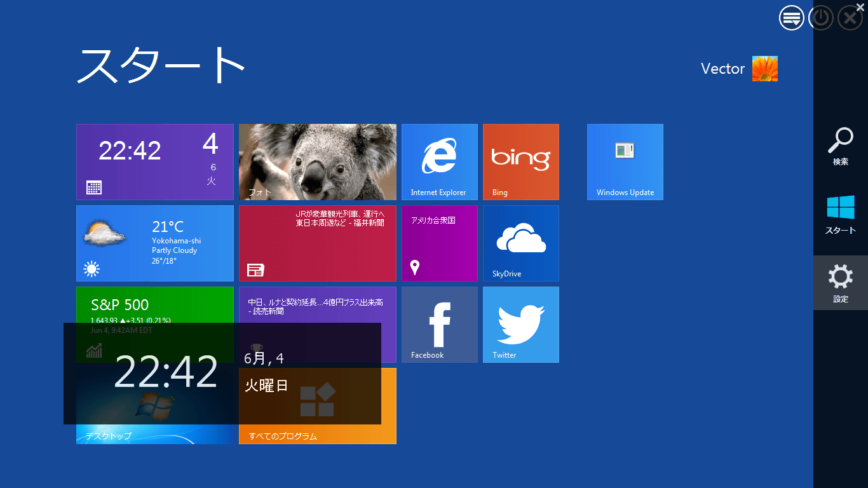This screenshot has width=868, height=488.
Task: Click the large 22:42 overlay clock
Action: [x=166, y=372]
